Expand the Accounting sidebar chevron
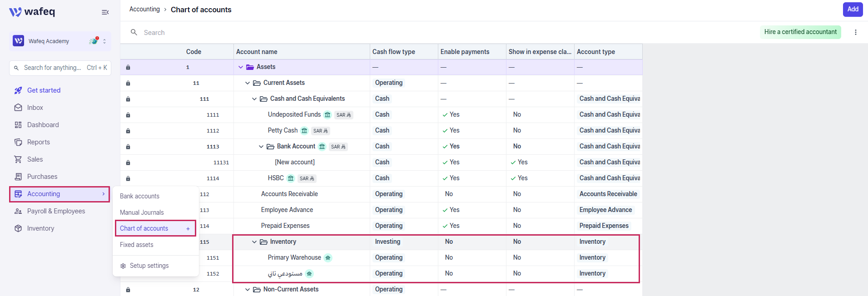This screenshot has height=296, width=868. (104, 194)
